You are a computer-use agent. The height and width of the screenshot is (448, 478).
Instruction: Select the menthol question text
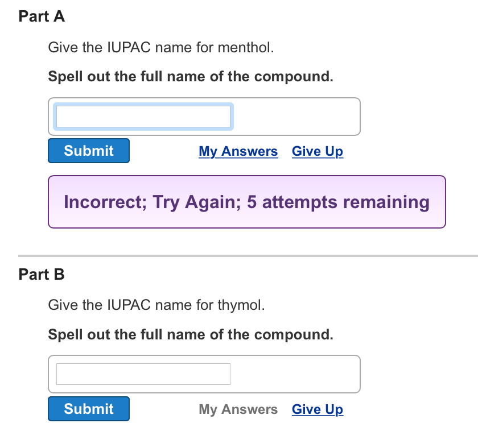(160, 48)
